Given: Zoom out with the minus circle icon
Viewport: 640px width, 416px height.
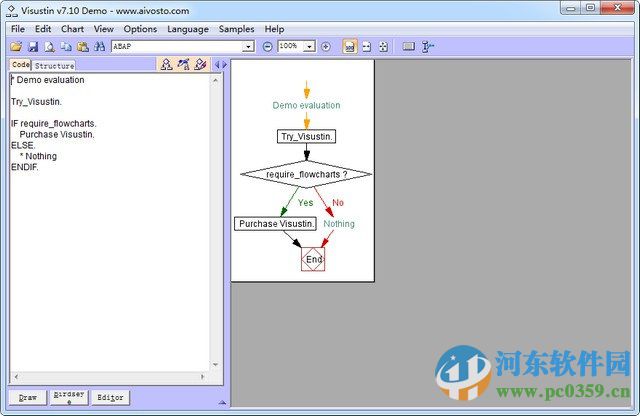Looking at the screenshot, I should 267,47.
